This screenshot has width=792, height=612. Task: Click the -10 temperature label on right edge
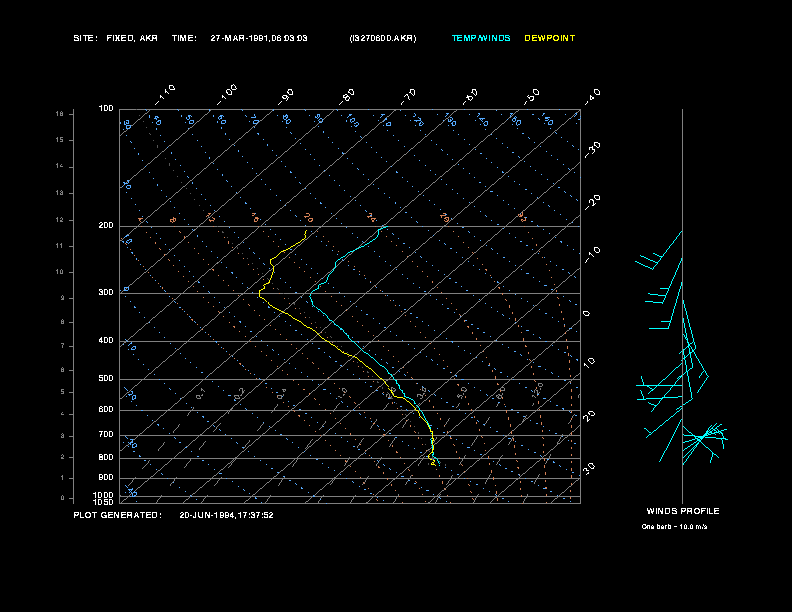[593, 255]
